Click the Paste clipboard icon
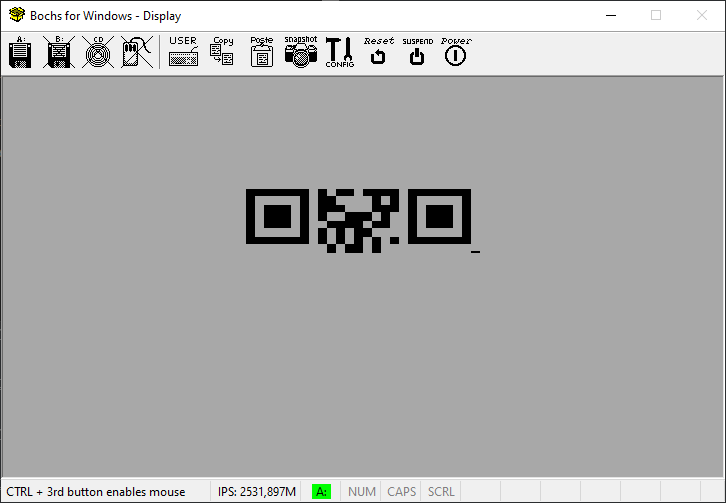Image resolution: width=726 pixels, height=503 pixels. pos(262,52)
